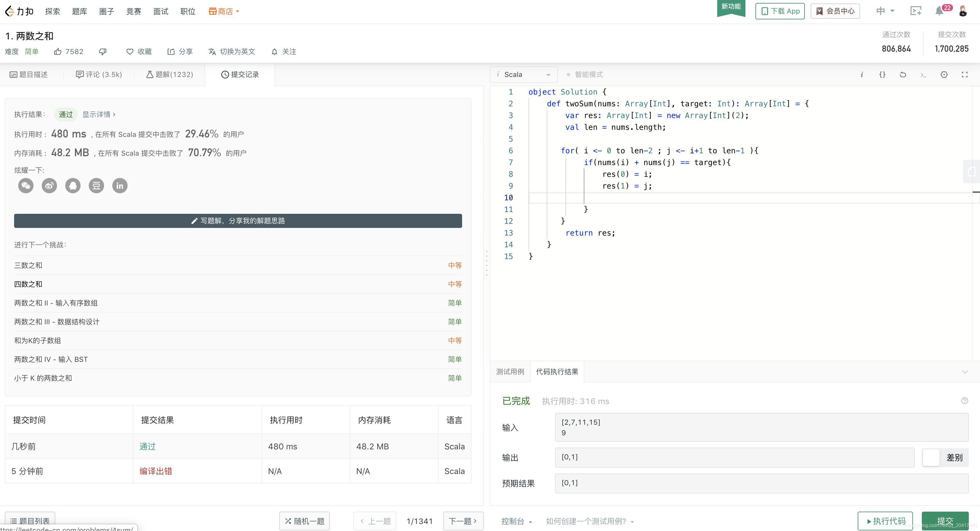This screenshot has height=531, width=980.
Task: Share achievement to LinkedIn
Action: [x=120, y=186]
